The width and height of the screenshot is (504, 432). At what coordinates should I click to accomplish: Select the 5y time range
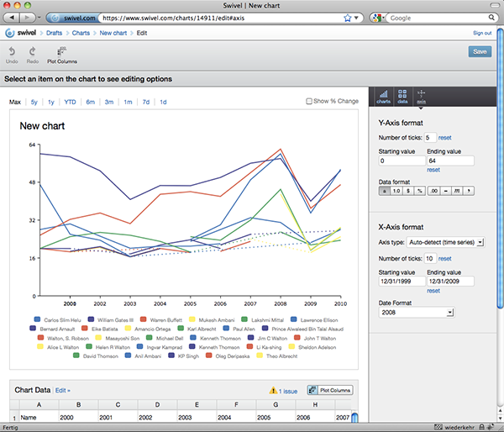(34, 102)
